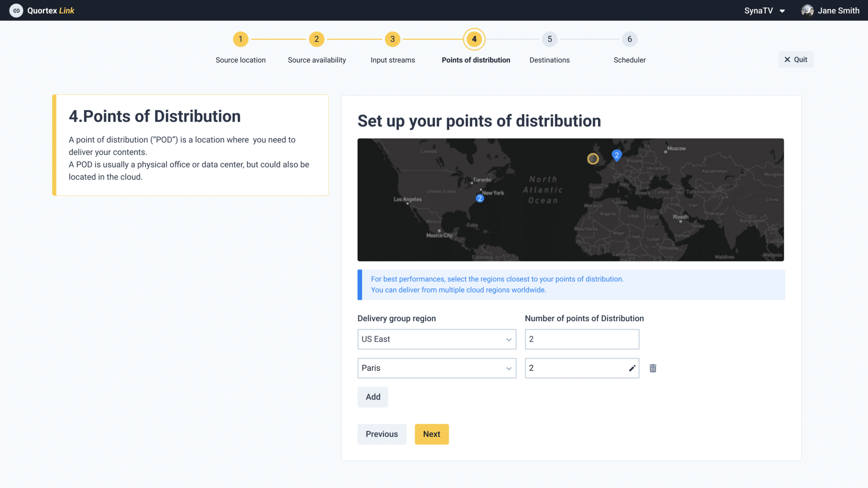Click the Quortex Link logo icon
This screenshot has height=488, width=868.
16,11
